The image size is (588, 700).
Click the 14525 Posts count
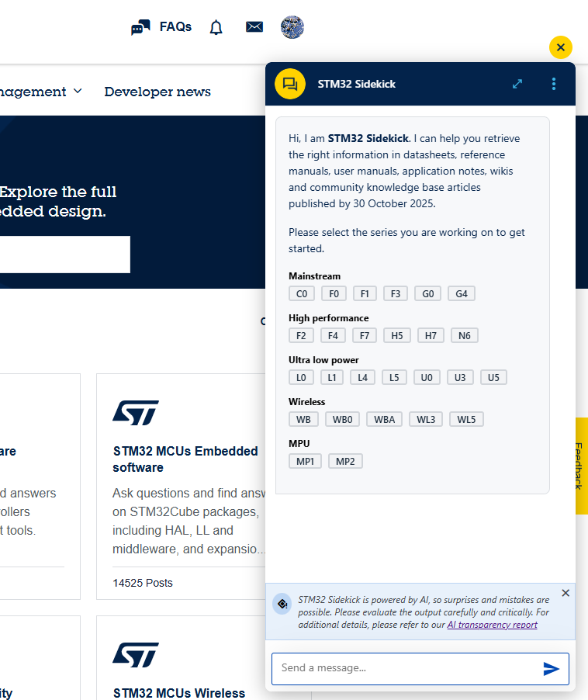click(x=142, y=583)
